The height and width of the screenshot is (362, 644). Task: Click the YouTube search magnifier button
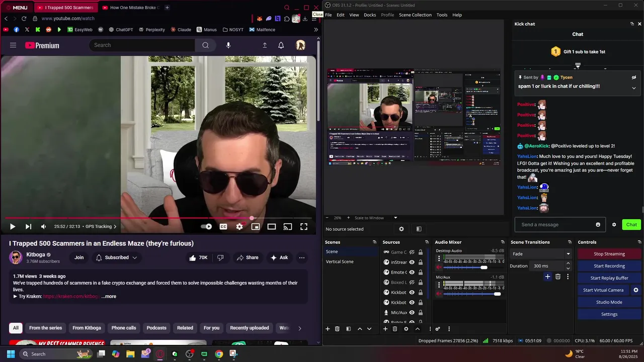coord(205,45)
